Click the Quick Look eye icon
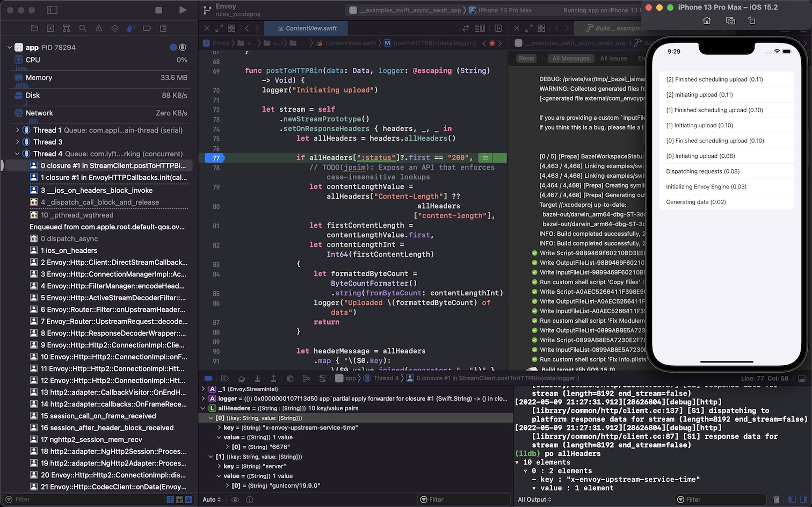The image size is (812, 507). point(235,499)
